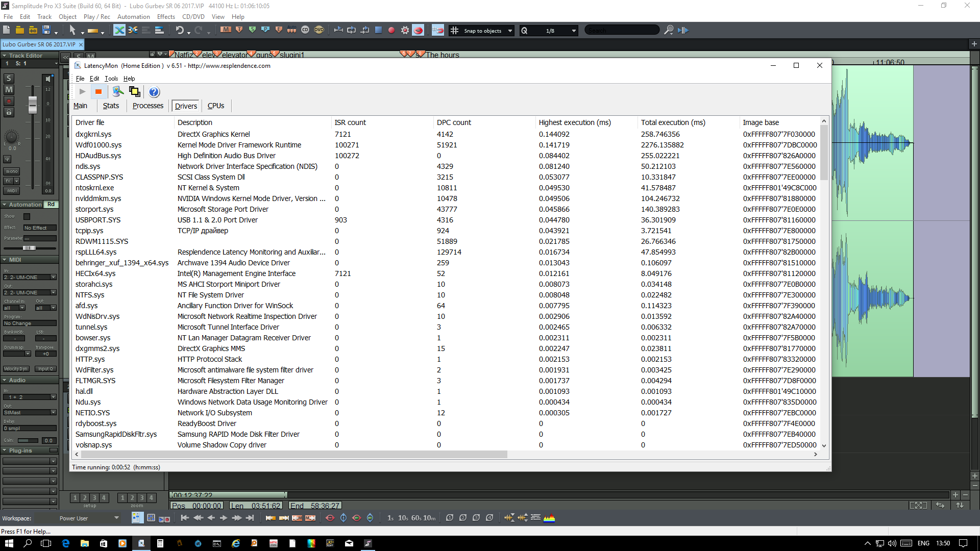Open the Workspace Power User dropdown
Viewport: 980px width, 551px height.
coord(116,518)
